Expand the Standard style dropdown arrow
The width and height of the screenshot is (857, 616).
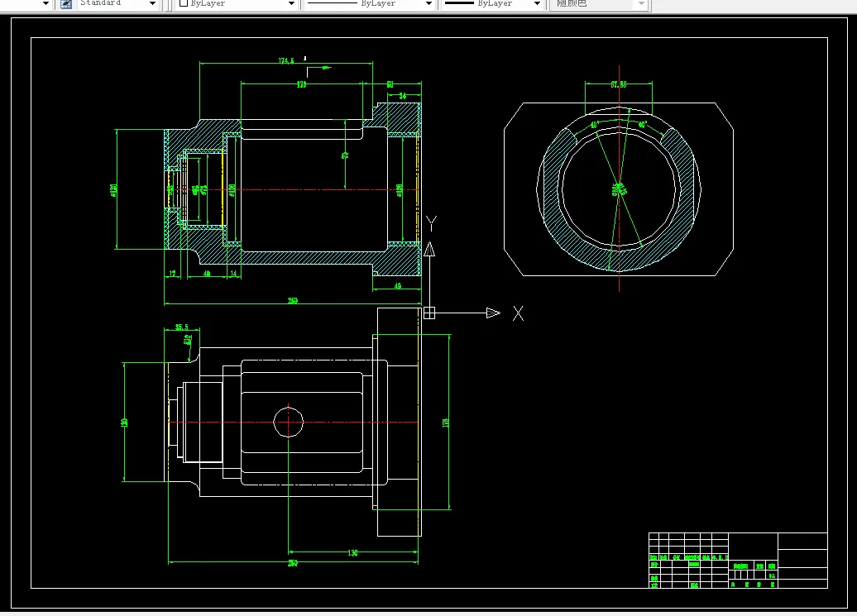(x=152, y=4)
